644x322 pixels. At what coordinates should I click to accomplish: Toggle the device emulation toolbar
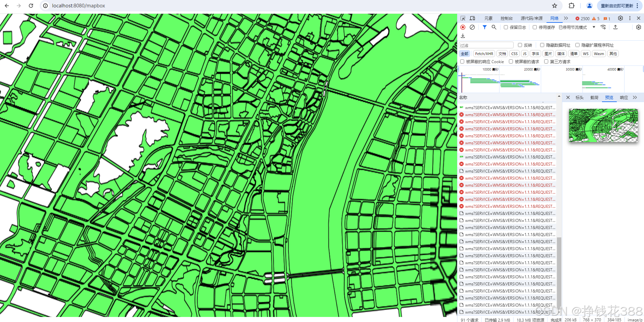tap(473, 18)
